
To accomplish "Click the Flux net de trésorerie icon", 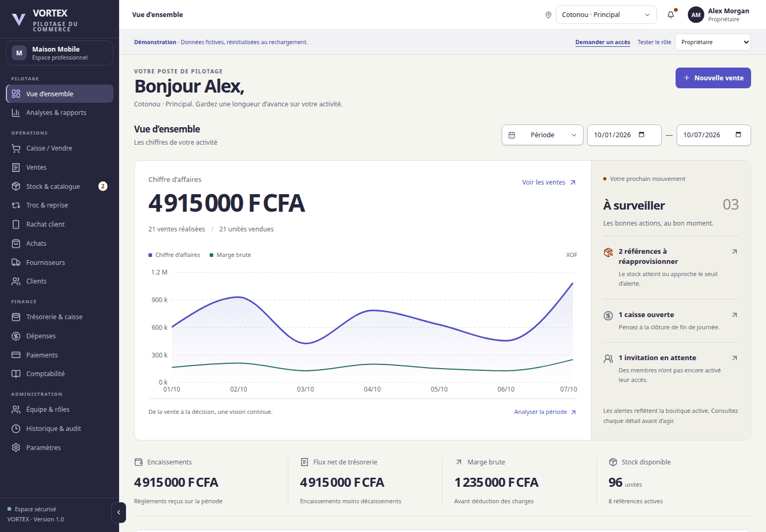I will [305, 462].
